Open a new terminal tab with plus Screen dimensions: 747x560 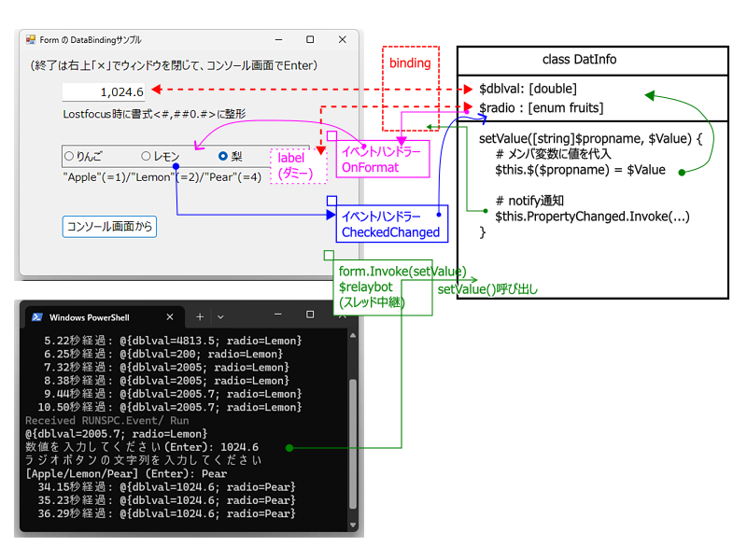click(x=200, y=317)
